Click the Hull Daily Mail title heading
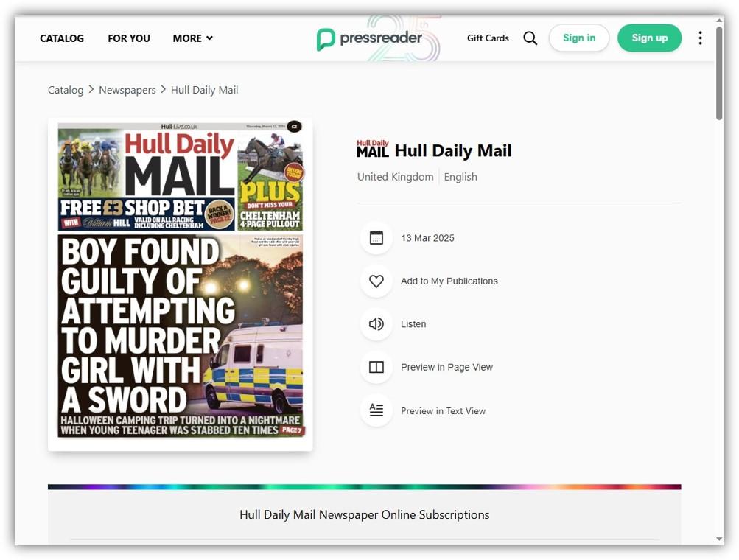The height and width of the screenshot is (560, 739). (453, 151)
